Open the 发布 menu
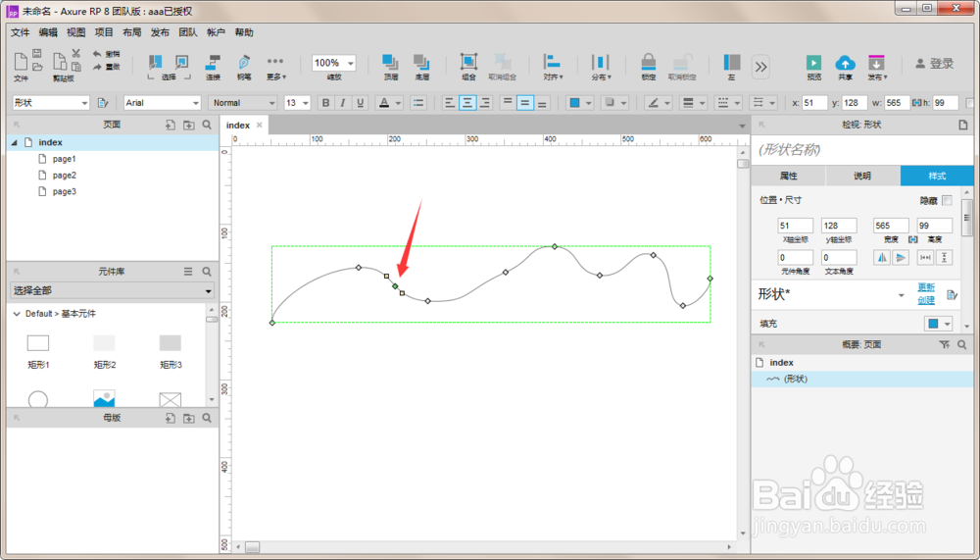This screenshot has width=980, height=560. tap(160, 32)
